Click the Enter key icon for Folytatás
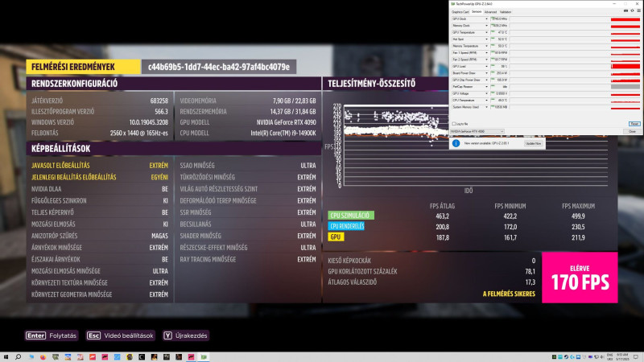644x362 pixels. click(35, 335)
